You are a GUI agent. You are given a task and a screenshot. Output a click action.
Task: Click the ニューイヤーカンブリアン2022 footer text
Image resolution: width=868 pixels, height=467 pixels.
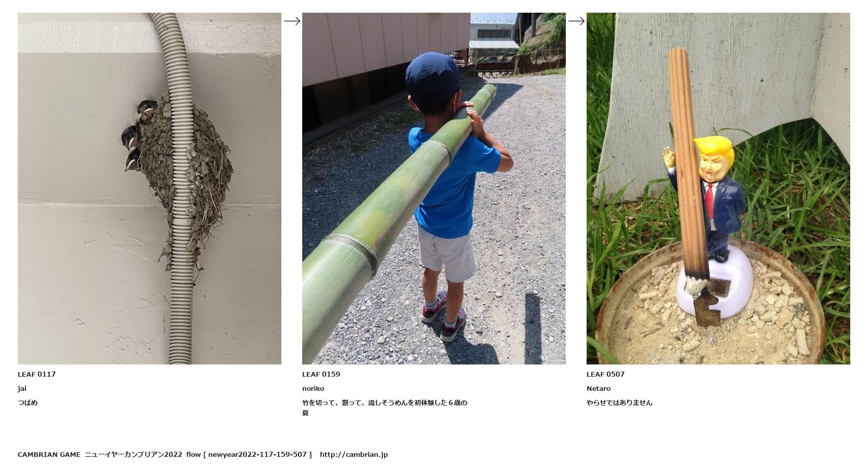pyautogui.click(x=133, y=454)
